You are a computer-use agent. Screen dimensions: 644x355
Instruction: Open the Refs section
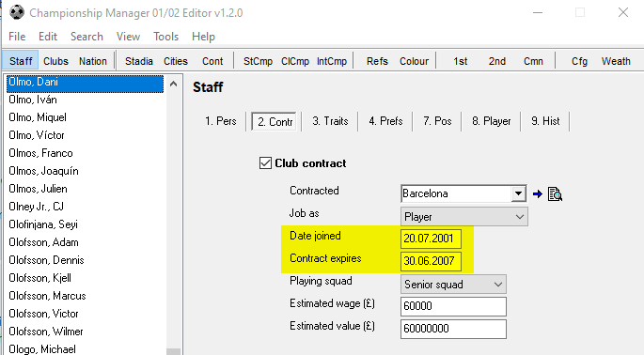pyautogui.click(x=377, y=61)
